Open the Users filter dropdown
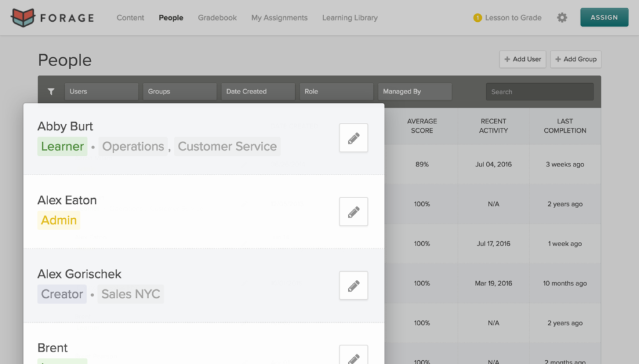This screenshot has height=364, width=639. (x=101, y=92)
